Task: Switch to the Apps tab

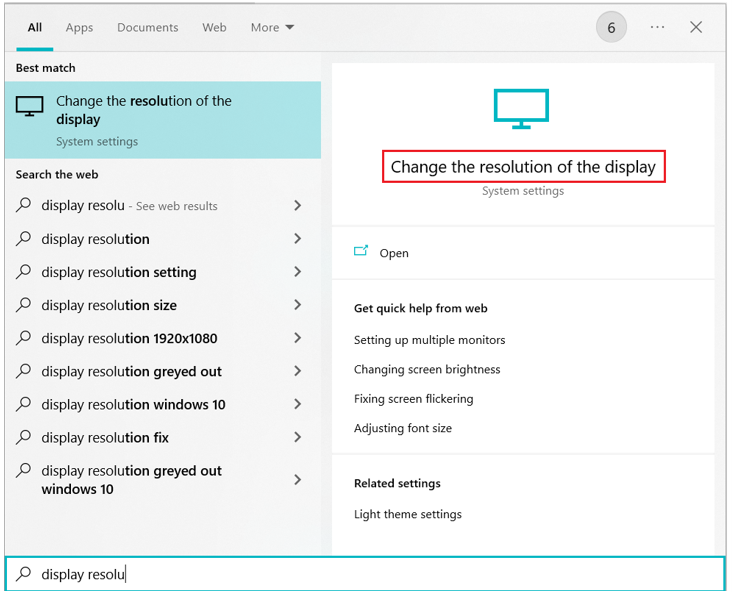Action: pyautogui.click(x=80, y=28)
